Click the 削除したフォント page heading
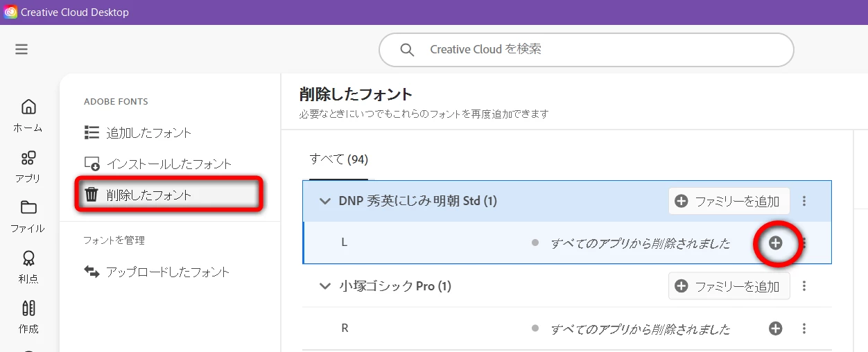 [x=356, y=94]
